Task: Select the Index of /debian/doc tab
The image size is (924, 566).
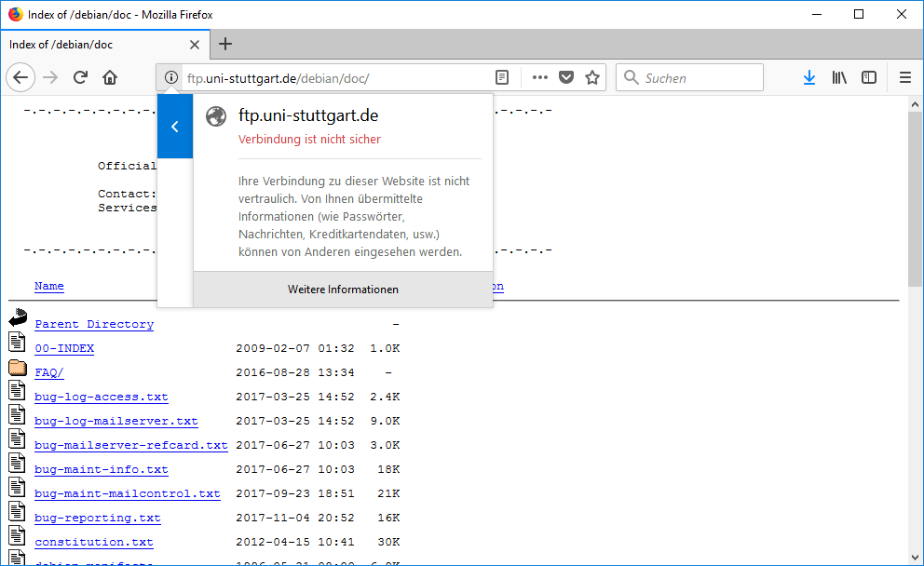Action: (x=93, y=45)
